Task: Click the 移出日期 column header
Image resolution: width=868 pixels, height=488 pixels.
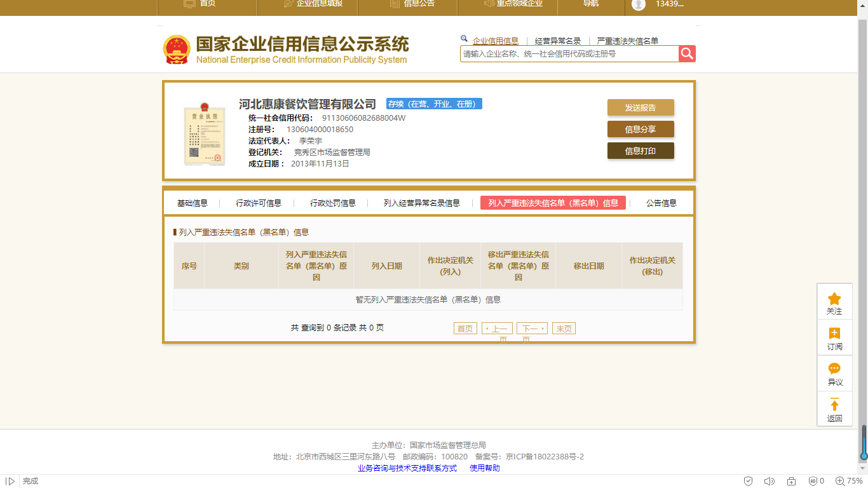Action: 589,266
